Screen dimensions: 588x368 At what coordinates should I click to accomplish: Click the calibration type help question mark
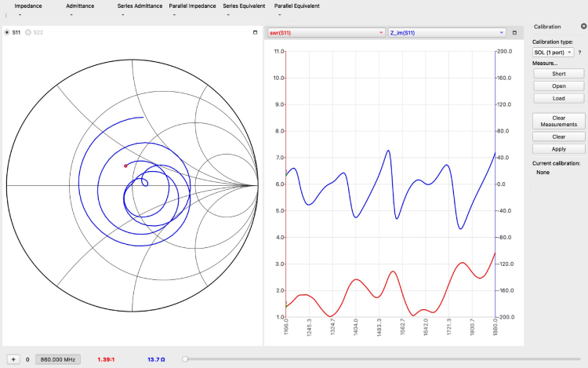point(579,52)
